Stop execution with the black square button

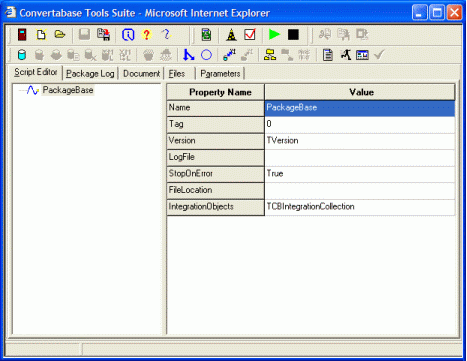tap(293, 35)
